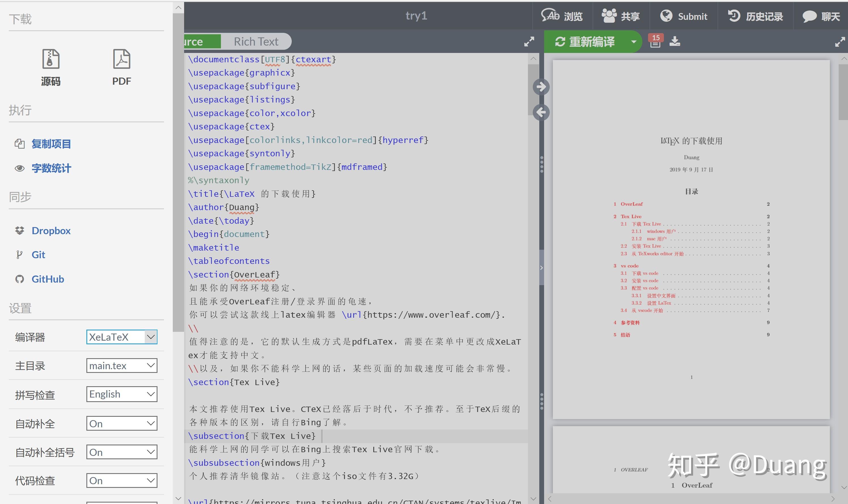Screen dimensions: 848x504
Task: Open Dropbox sync settings
Action: click(x=51, y=230)
